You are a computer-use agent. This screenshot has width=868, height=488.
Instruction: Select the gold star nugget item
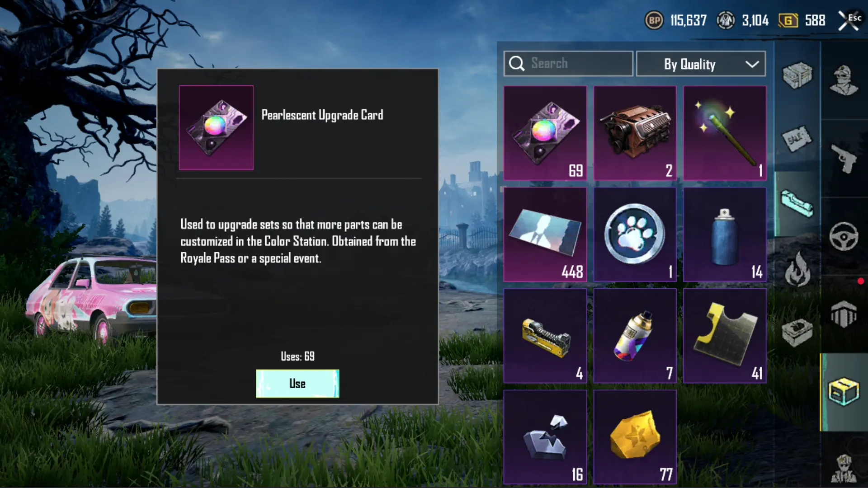[x=635, y=437]
